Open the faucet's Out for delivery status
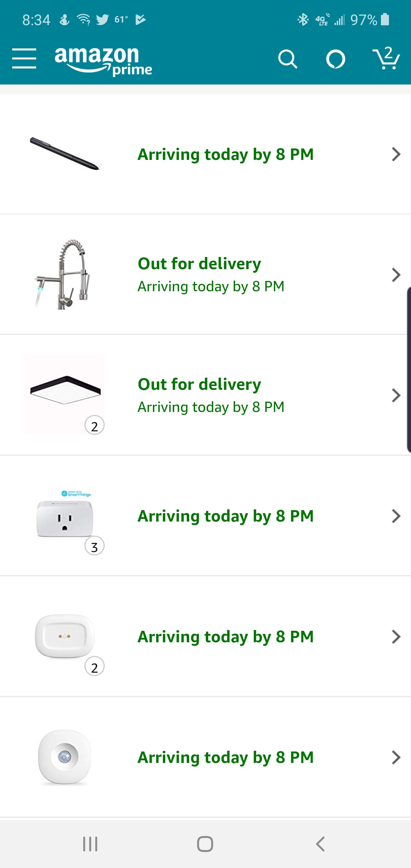The image size is (411, 868). coord(199,264)
